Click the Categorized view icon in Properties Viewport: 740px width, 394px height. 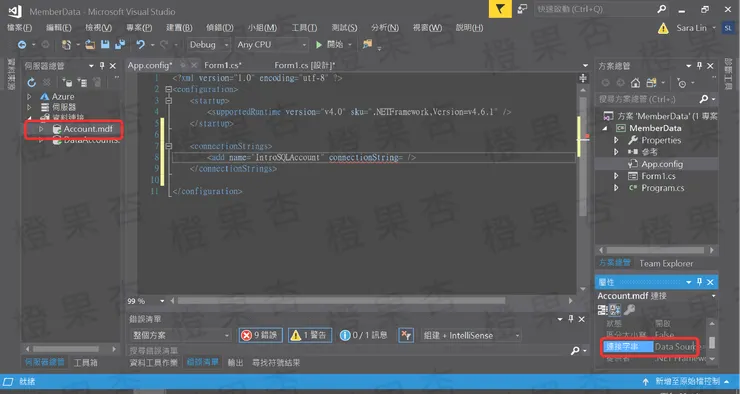pyautogui.click(x=602, y=310)
